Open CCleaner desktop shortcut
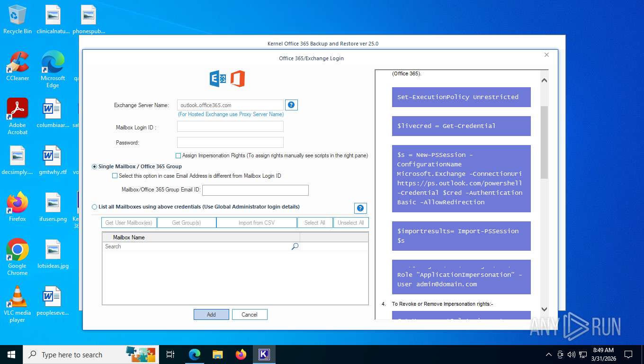This screenshot has width=644, height=364. tap(18, 66)
